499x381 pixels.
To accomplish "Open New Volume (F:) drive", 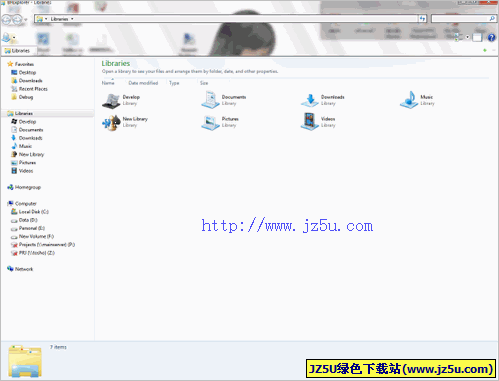I will point(36,236).
